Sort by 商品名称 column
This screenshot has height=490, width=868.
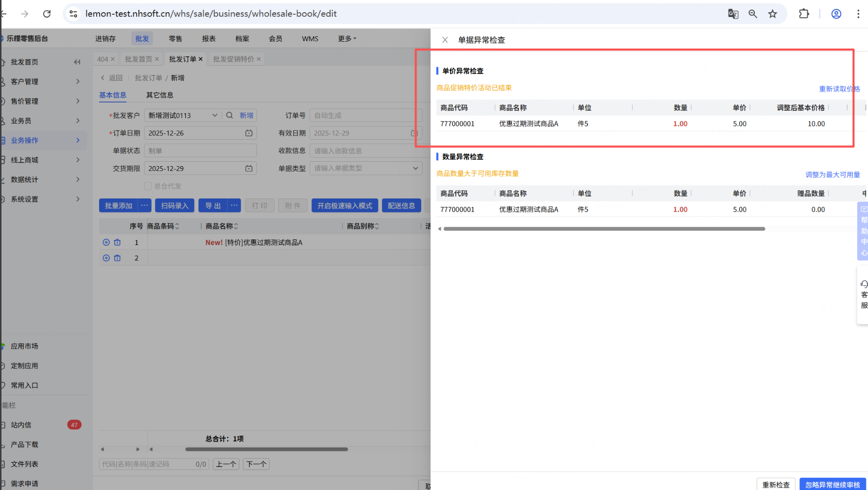pyautogui.click(x=236, y=226)
